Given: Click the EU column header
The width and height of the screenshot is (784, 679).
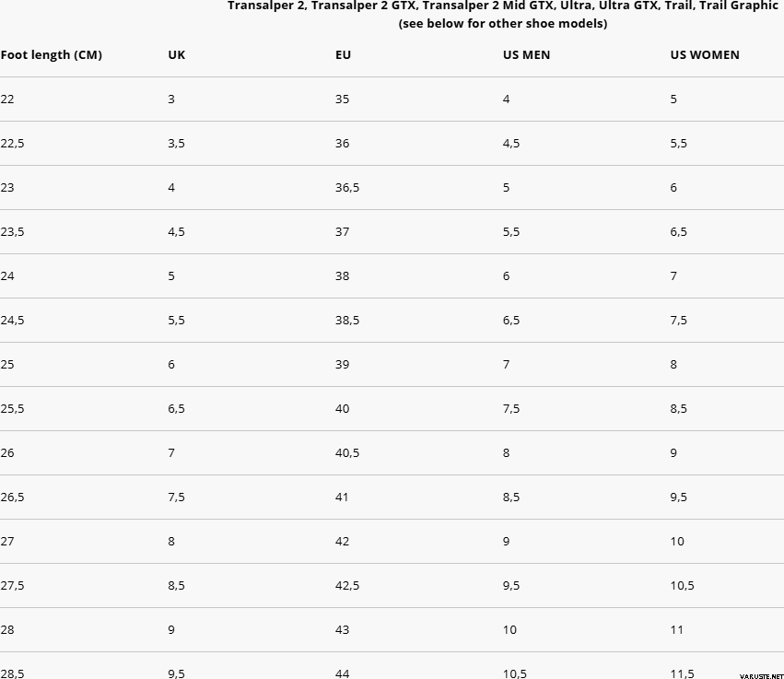Looking at the screenshot, I should click(x=343, y=54).
